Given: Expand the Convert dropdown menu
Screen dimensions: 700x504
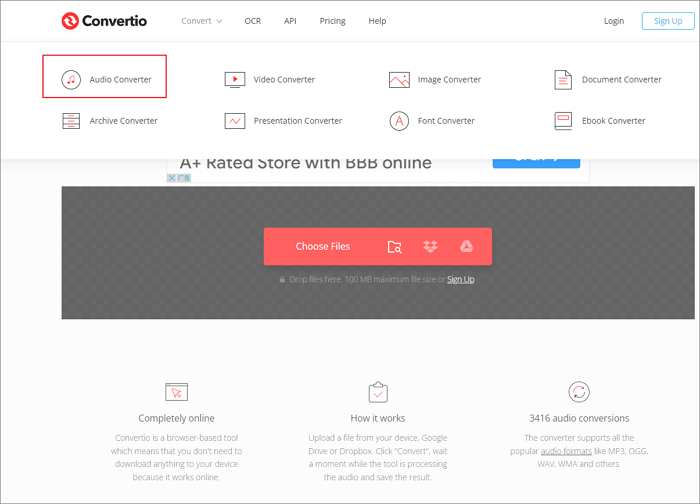Looking at the screenshot, I should click(201, 21).
